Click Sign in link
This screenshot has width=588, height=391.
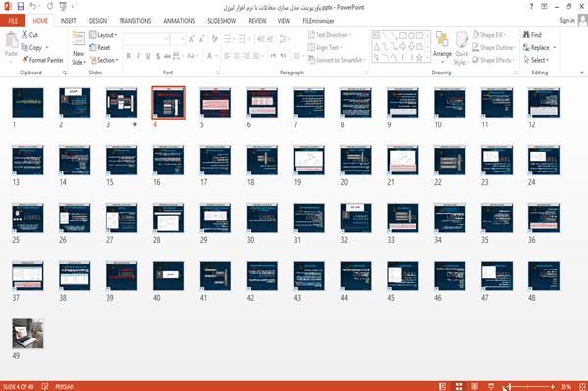[566, 21]
